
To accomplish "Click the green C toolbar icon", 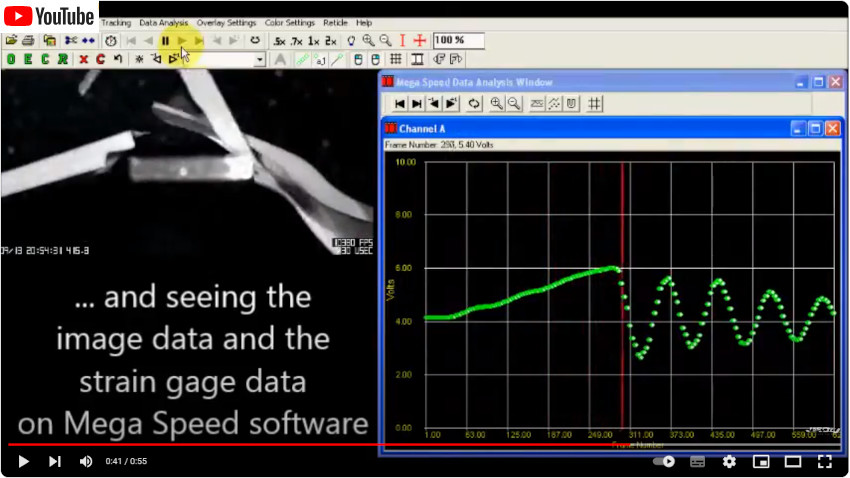I will (46, 59).
